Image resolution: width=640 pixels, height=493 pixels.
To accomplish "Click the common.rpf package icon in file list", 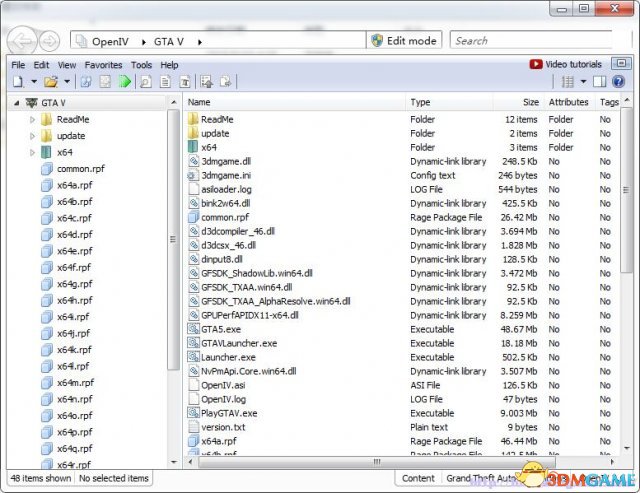I will 193,217.
